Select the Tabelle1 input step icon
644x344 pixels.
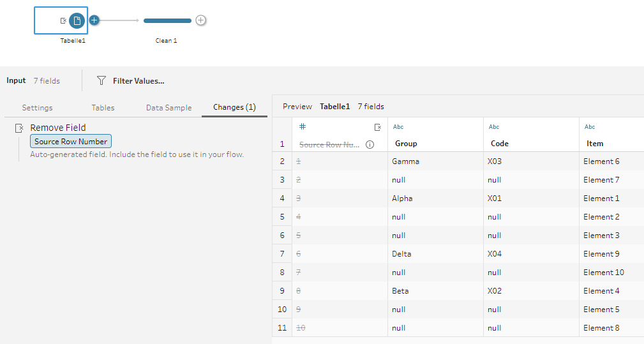(x=77, y=20)
